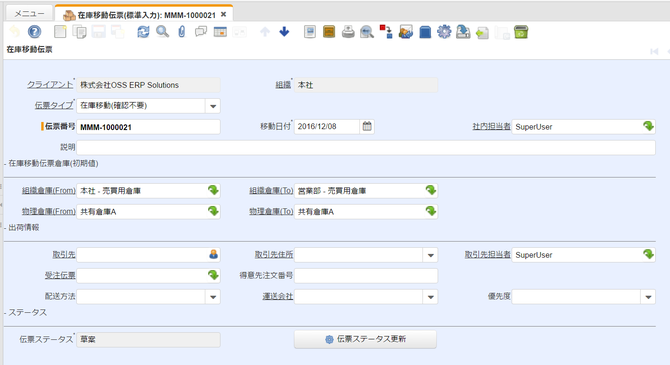Click the Save and New icon
This screenshot has height=365, width=670.
(118, 32)
